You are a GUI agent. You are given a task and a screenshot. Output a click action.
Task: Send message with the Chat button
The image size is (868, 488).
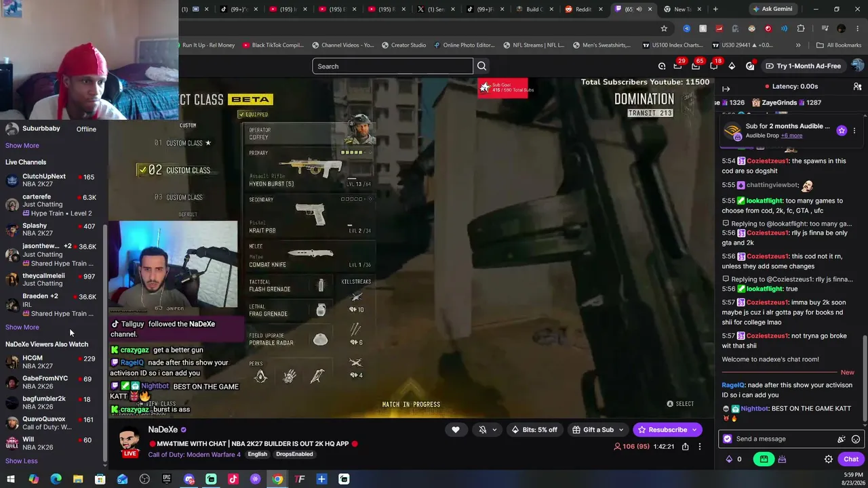(x=851, y=459)
